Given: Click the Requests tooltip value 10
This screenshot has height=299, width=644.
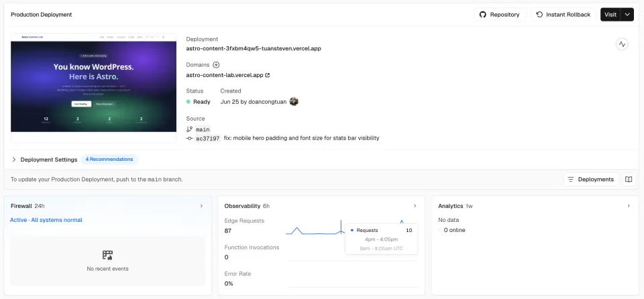Looking at the screenshot, I should tap(409, 230).
